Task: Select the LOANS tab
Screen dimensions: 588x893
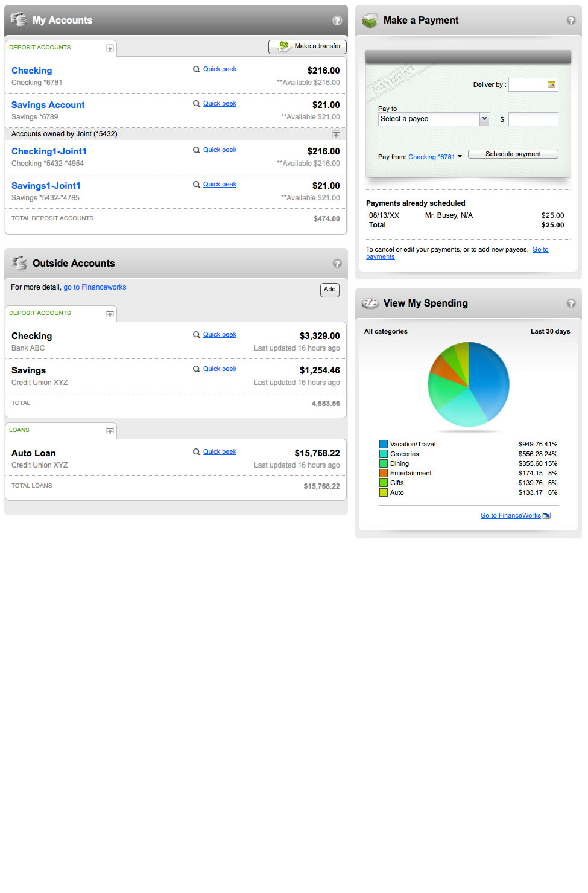Action: (19, 430)
